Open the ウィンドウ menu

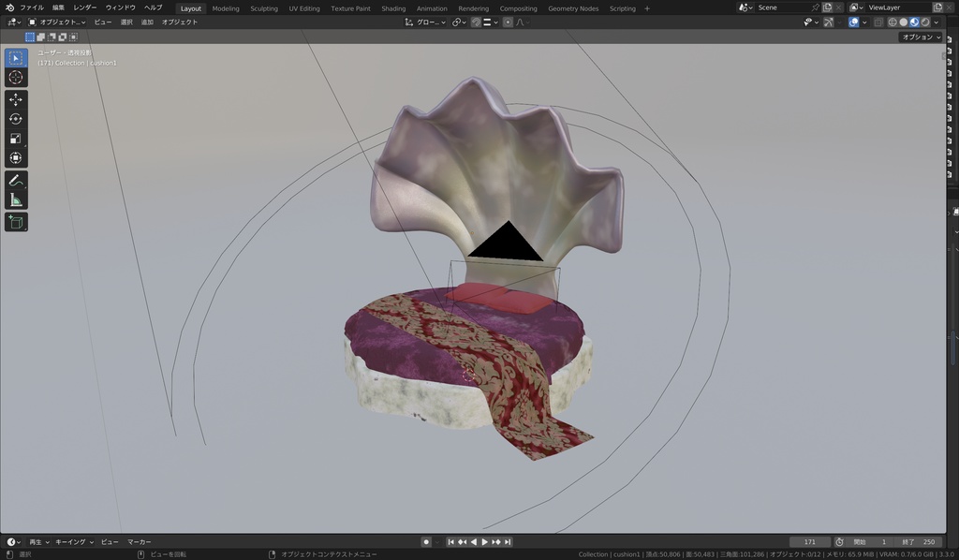coord(121,7)
